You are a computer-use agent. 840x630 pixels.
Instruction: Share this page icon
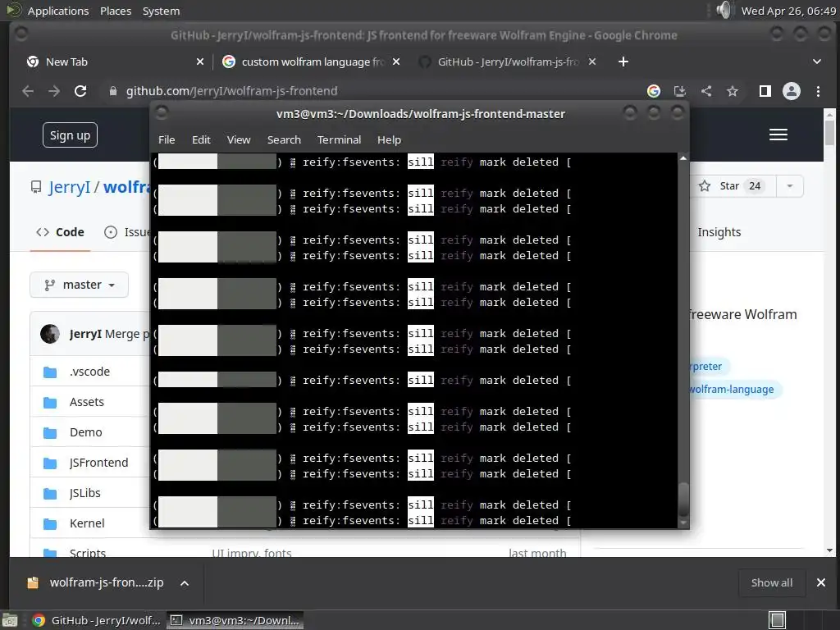706,91
